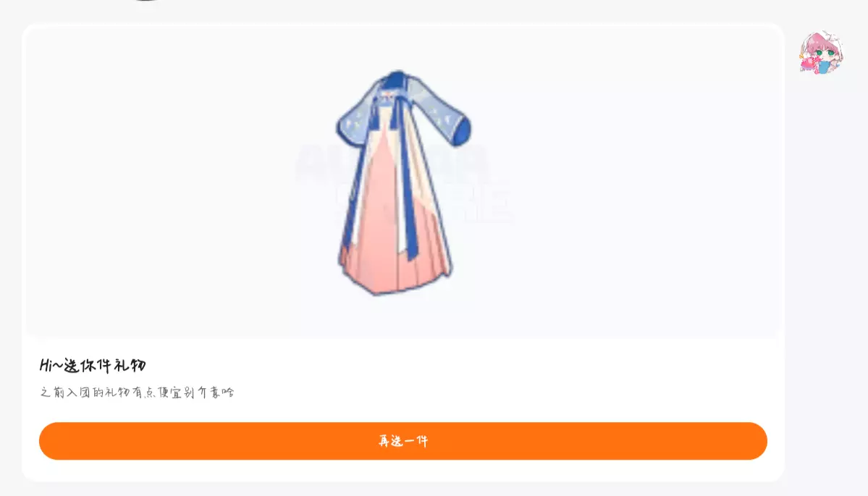Click the right blue sleeve cuff
The height and width of the screenshot is (496, 868).
pos(461,132)
